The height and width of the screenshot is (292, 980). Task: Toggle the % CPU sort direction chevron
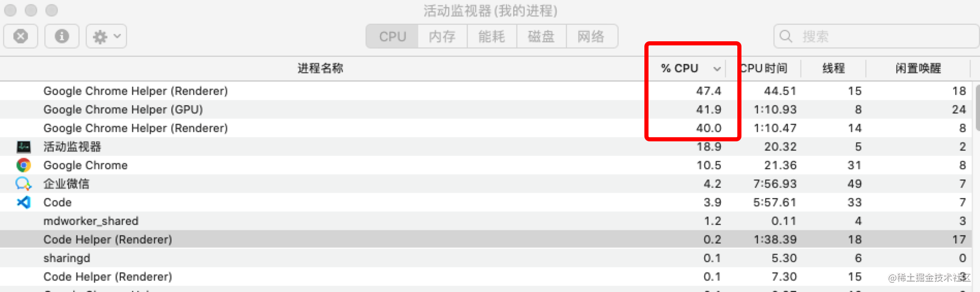[x=717, y=69]
